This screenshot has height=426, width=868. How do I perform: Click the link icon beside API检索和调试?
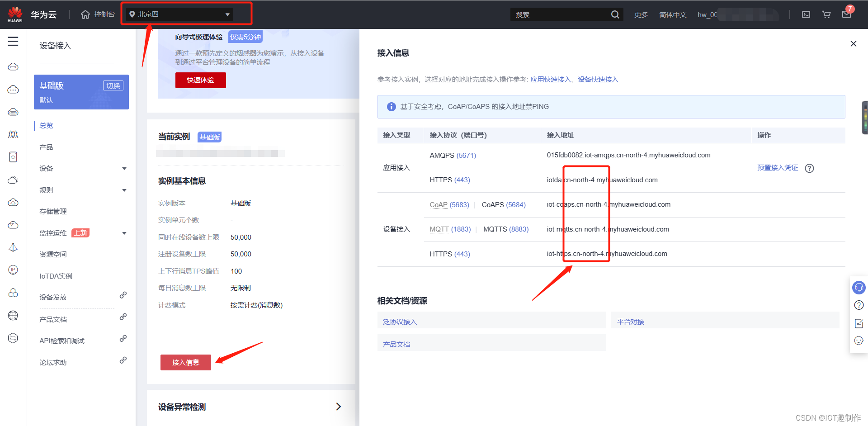pos(123,339)
